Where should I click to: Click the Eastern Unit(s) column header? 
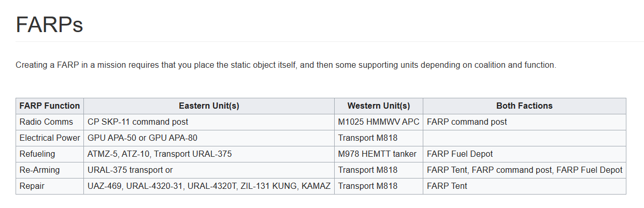point(209,106)
